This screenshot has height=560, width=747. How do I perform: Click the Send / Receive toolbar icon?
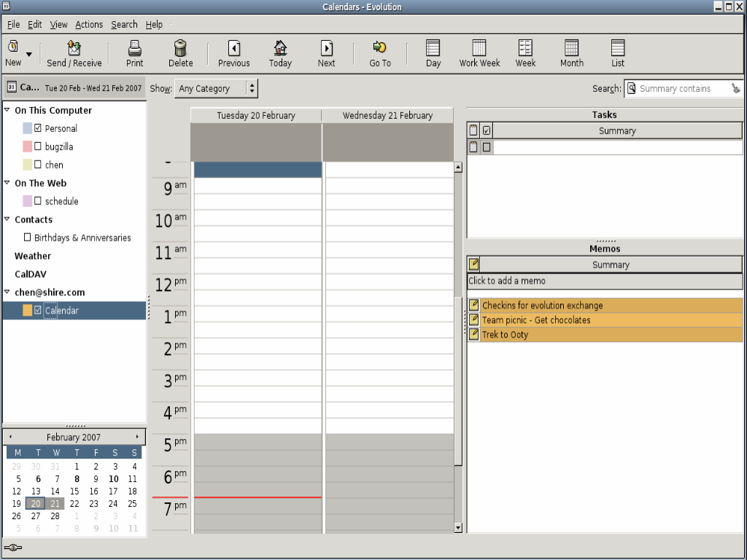pos(74,48)
